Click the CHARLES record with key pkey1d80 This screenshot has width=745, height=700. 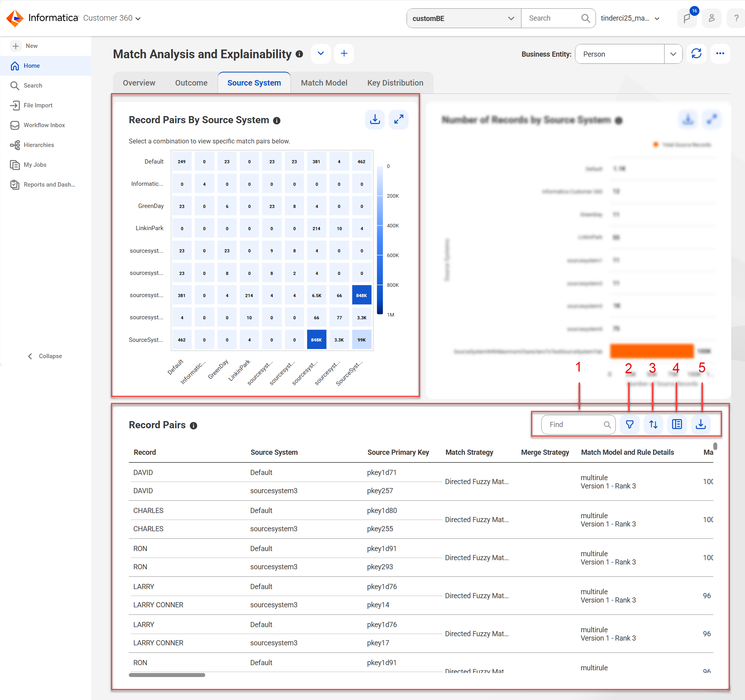148,511
